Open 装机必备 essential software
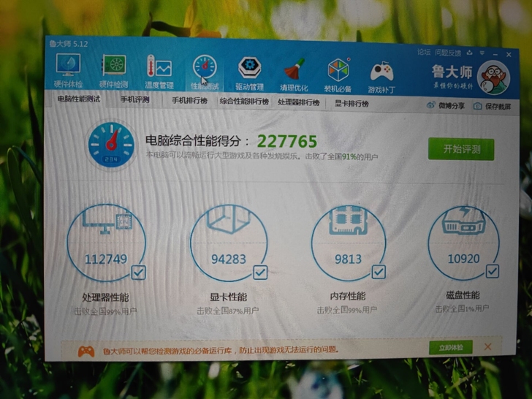This screenshot has height=399, width=532. click(338, 75)
